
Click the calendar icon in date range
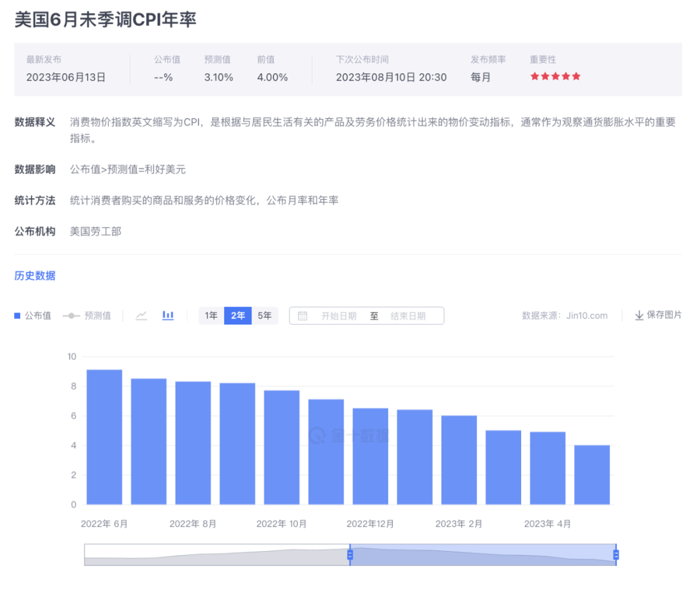[x=302, y=316]
